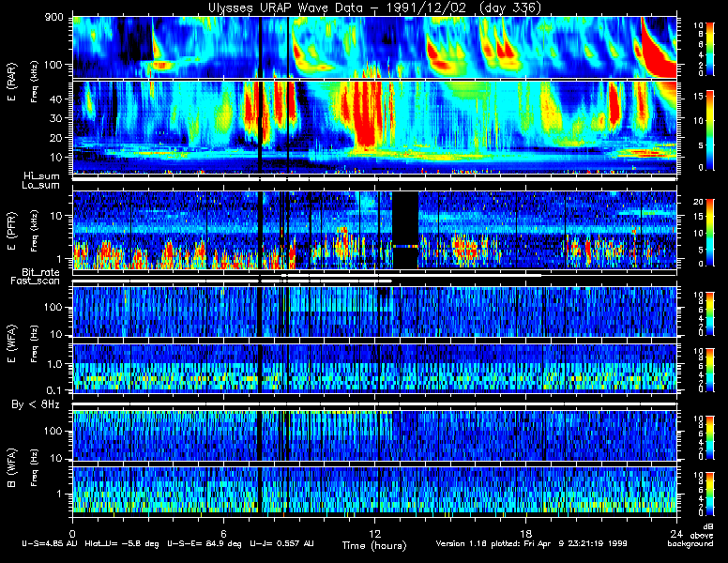The image size is (728, 563).
Task: Click the '20' kHz tick in RAR panel
Action: coord(56,138)
